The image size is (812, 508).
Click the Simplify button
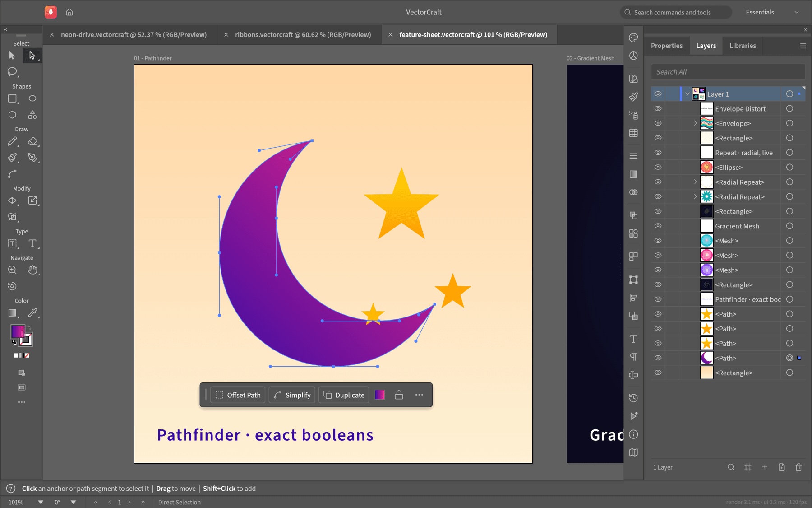click(x=292, y=395)
